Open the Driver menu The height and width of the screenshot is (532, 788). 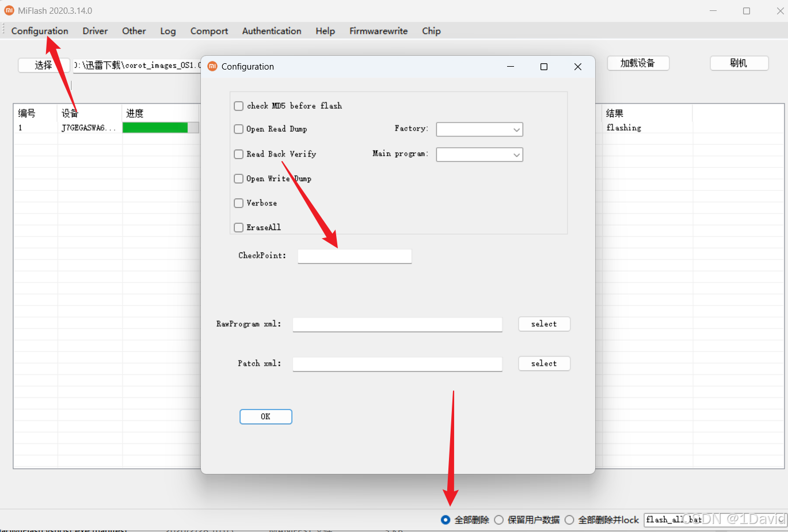tap(95, 31)
